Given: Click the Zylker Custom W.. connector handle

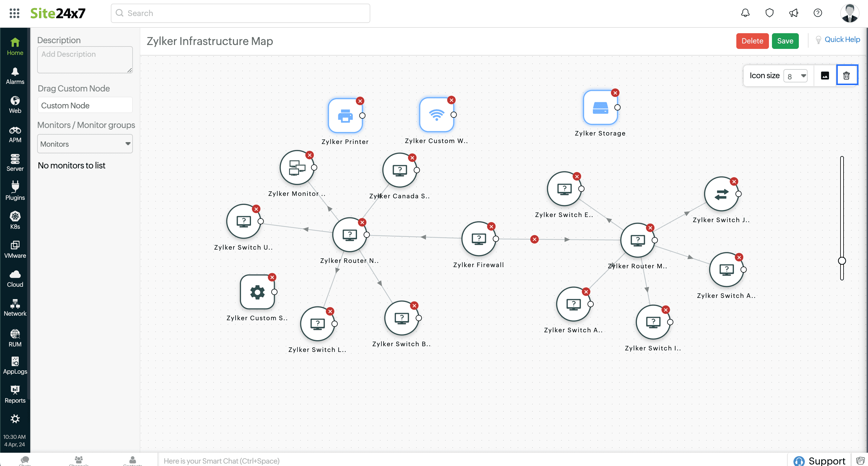Looking at the screenshot, I should [x=454, y=115].
